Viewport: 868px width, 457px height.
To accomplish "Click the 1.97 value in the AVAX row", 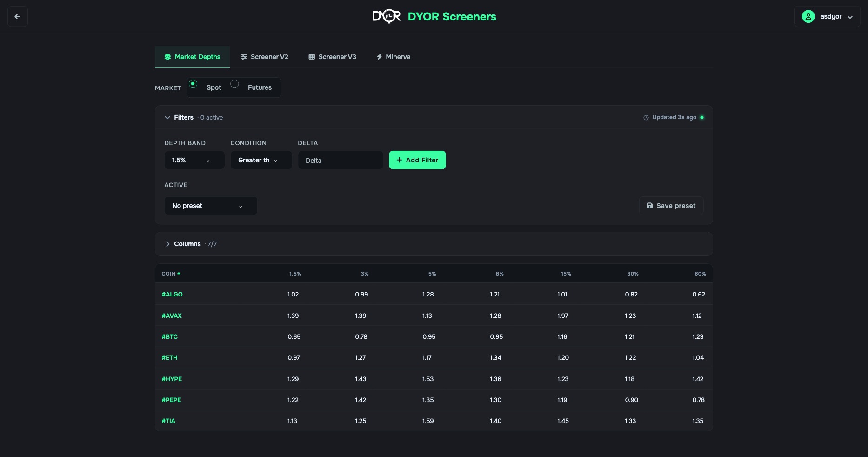I will click(563, 316).
